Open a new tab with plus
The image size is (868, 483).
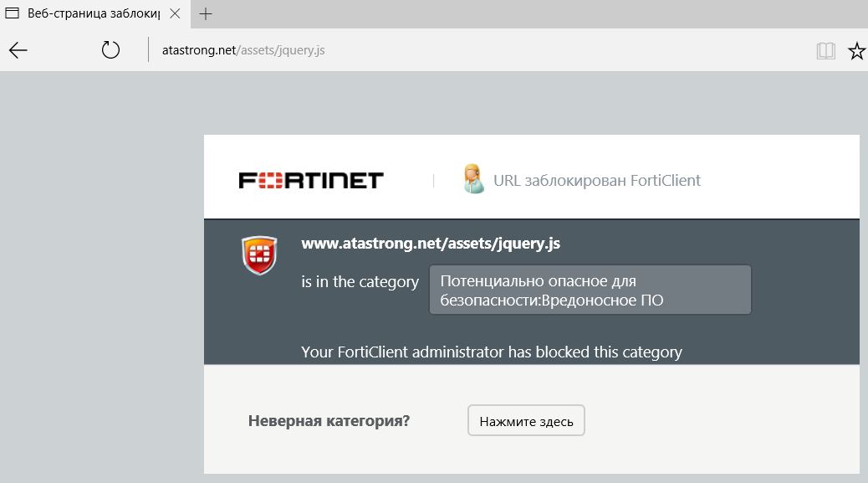[x=206, y=14]
